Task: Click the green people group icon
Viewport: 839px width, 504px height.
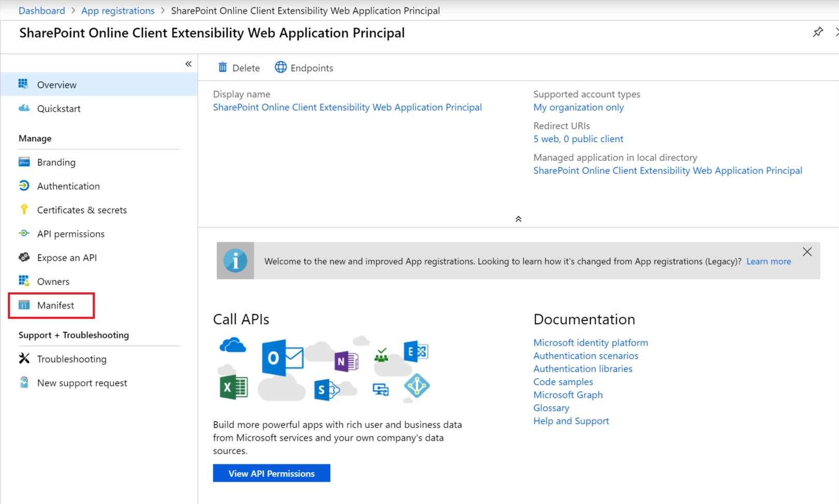Action: point(381,355)
